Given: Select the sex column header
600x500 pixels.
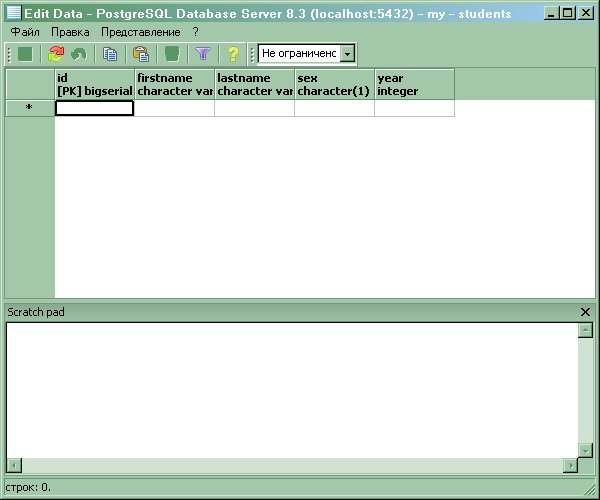Looking at the screenshot, I should pos(335,85).
